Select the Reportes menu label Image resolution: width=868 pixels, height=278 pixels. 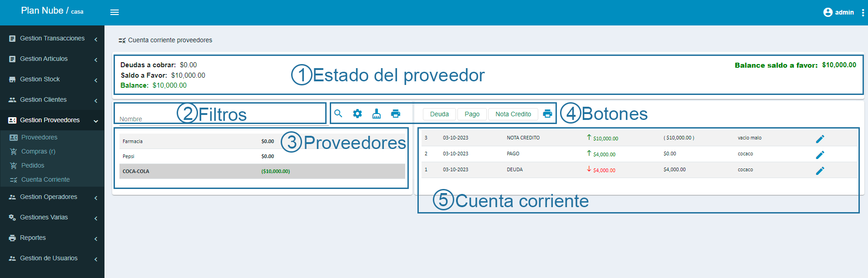(33, 238)
